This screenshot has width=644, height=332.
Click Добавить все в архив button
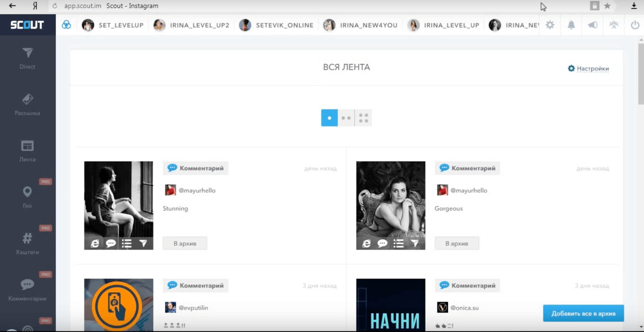(584, 313)
